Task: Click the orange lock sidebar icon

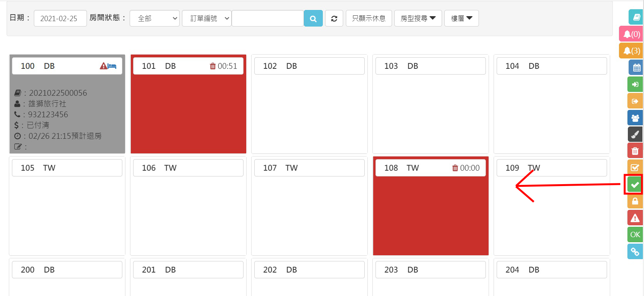Action: 635,201
